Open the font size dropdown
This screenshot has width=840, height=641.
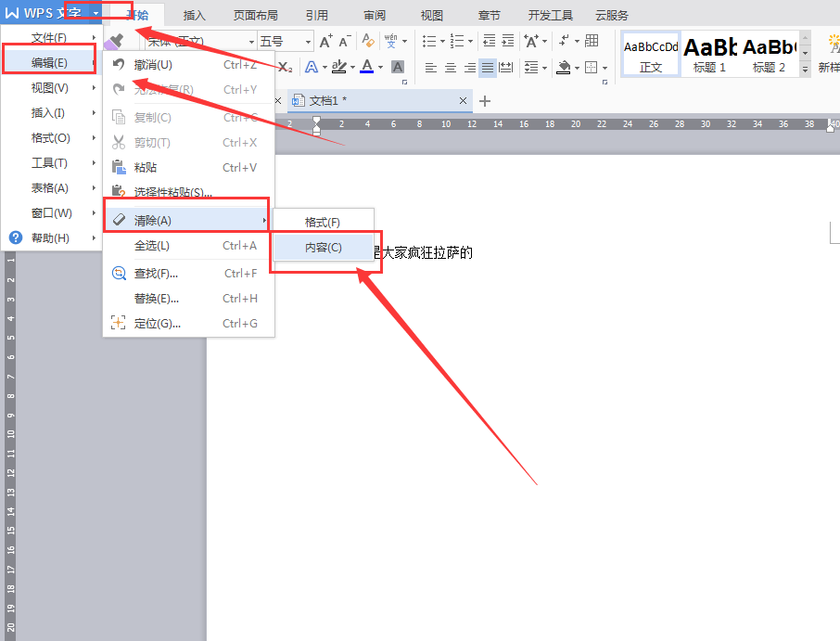(x=308, y=42)
